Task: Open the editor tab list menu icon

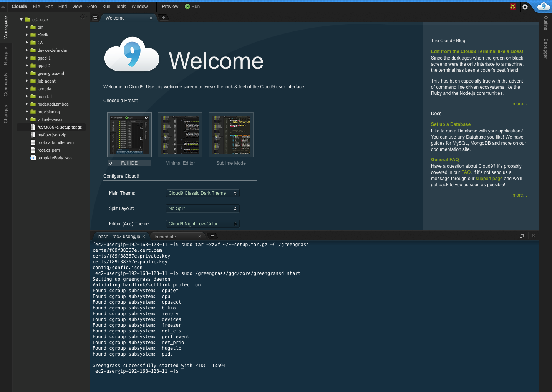Action: (x=95, y=17)
